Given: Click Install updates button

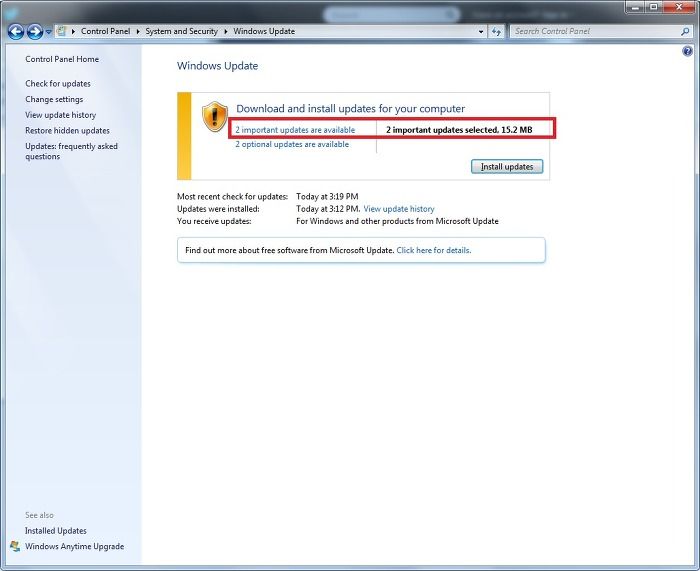Looking at the screenshot, I should tap(507, 167).
